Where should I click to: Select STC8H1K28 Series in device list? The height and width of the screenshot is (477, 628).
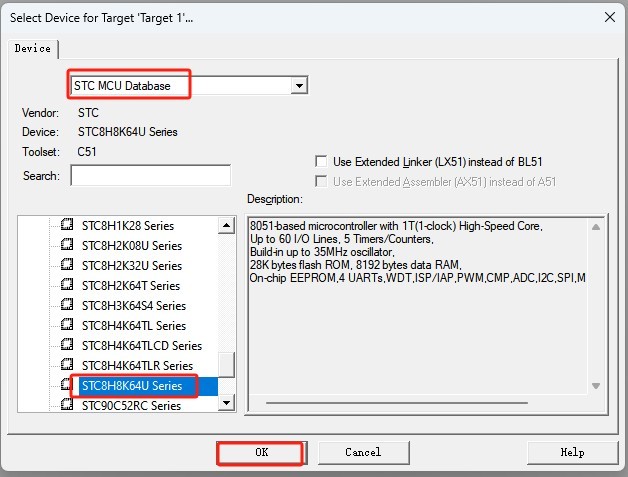point(128,226)
